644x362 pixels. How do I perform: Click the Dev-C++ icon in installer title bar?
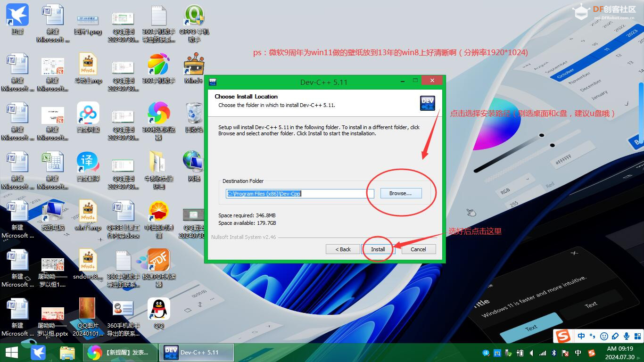213,82
